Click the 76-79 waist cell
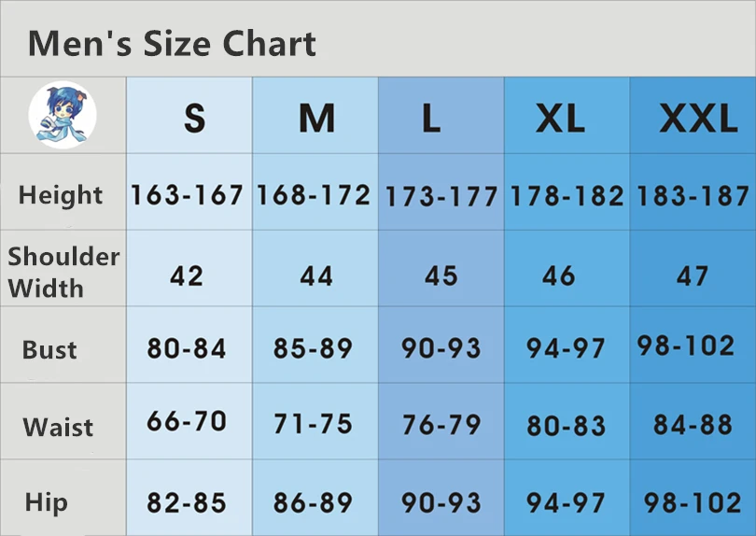Viewport: 756px width, 536px height. (441, 425)
